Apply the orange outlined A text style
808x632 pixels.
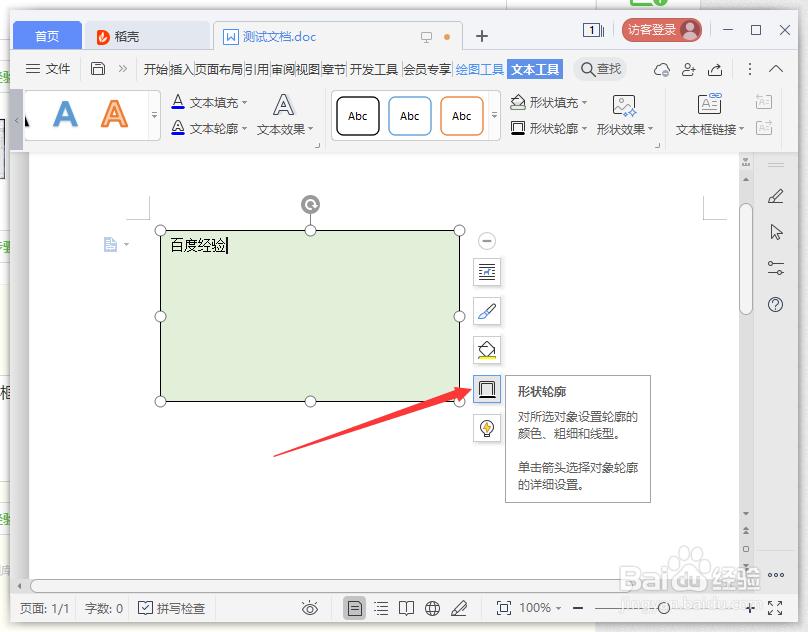tap(114, 114)
